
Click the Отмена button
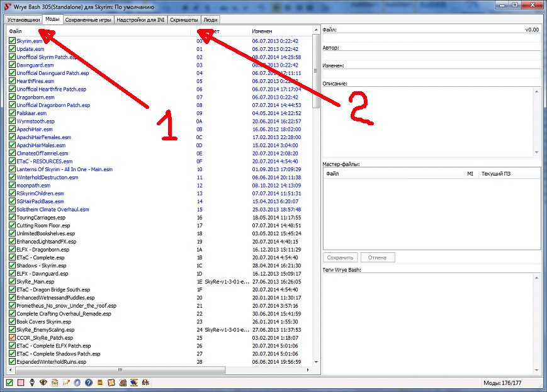[x=378, y=257]
